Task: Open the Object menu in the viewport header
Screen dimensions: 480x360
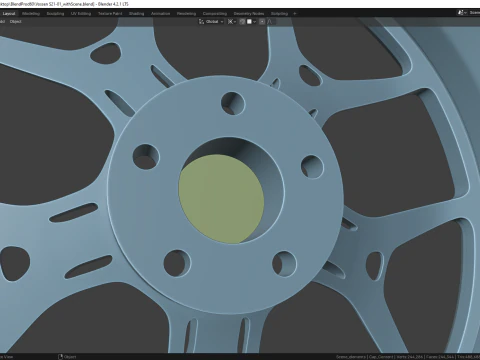Action: pyautogui.click(x=16, y=22)
